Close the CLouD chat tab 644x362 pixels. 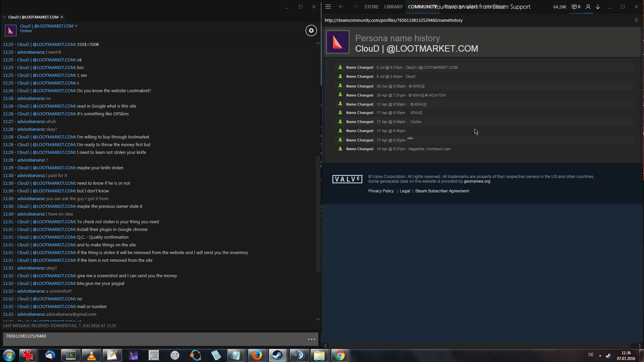62,17
